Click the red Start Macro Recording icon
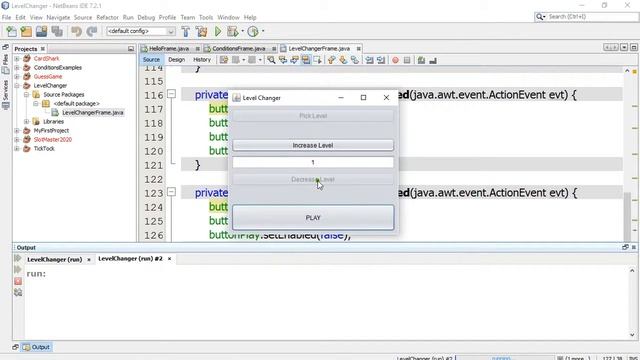Screen dimensions: 640x360 (x=395, y=60)
